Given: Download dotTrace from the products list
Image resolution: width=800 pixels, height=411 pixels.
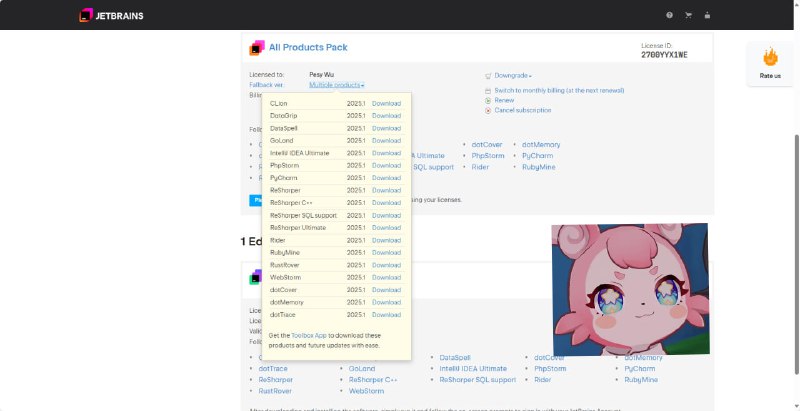Looking at the screenshot, I should click(386, 314).
